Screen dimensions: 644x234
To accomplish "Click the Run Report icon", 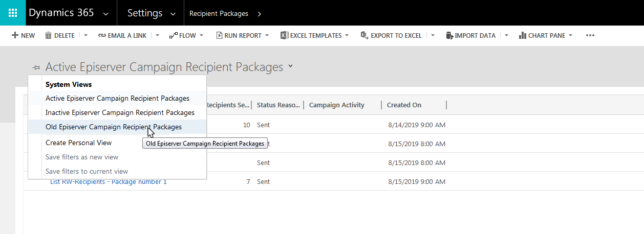I will click(219, 36).
